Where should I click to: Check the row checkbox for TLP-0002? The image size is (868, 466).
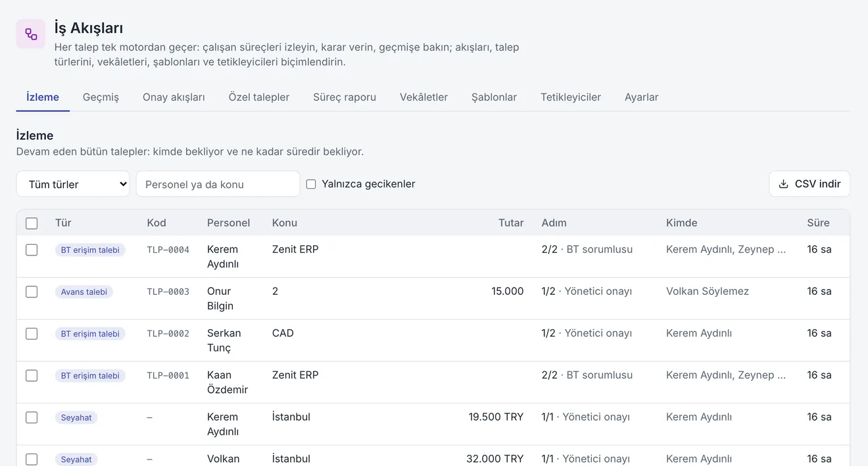32,334
